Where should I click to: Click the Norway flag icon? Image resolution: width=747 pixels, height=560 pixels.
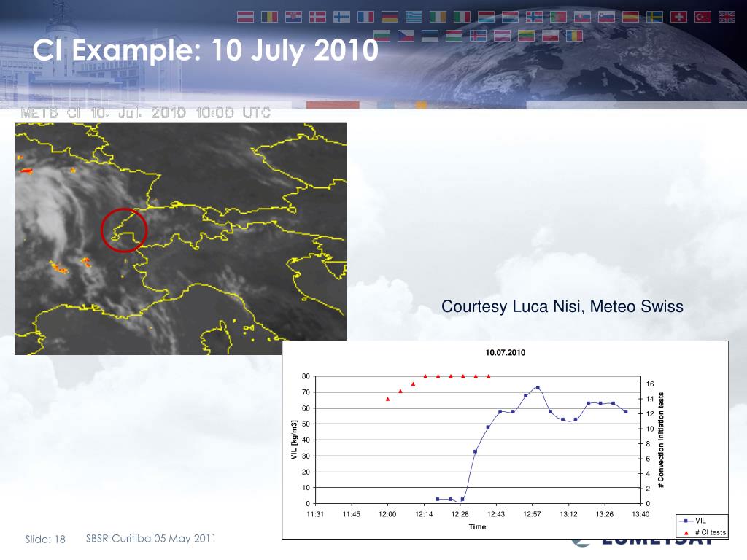click(x=534, y=17)
